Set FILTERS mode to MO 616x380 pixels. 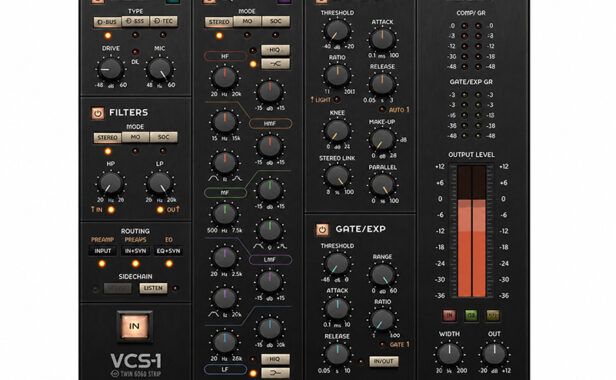136,137
